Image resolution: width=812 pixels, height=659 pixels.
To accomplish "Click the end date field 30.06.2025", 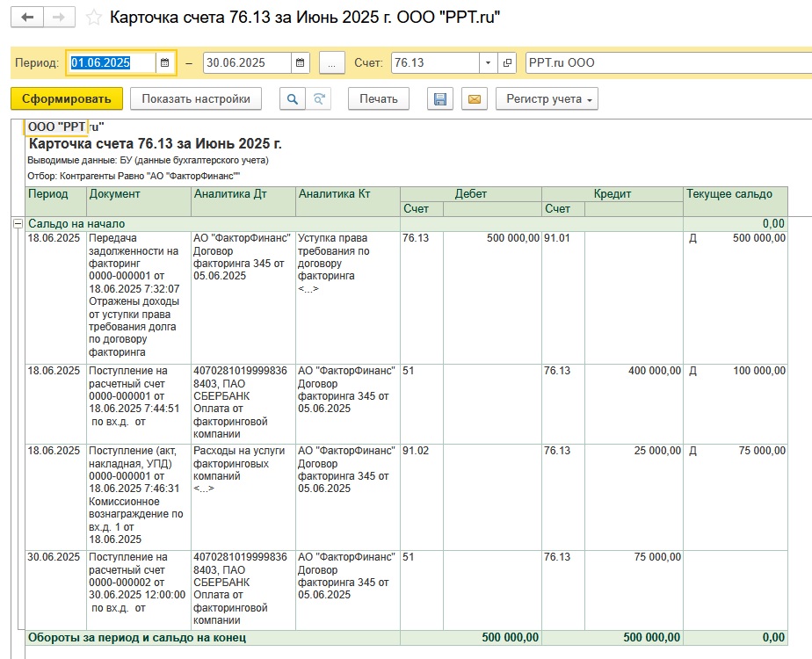I will (246, 63).
